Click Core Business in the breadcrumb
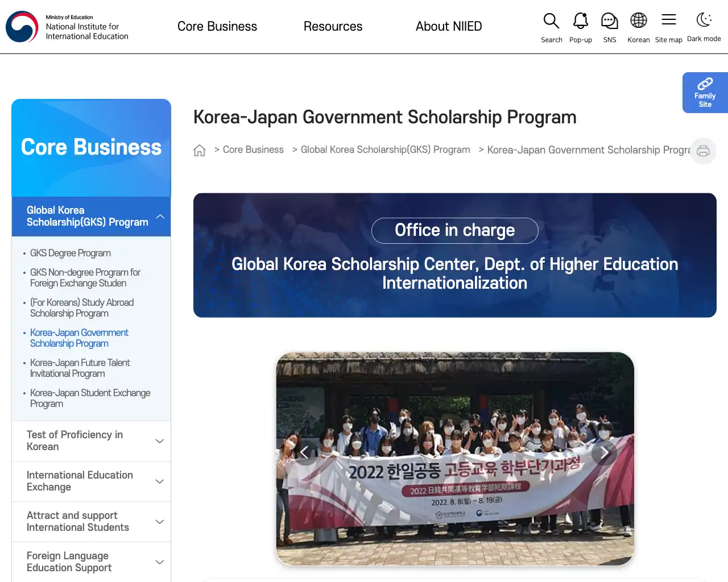Image resolution: width=728 pixels, height=582 pixels. [x=253, y=150]
